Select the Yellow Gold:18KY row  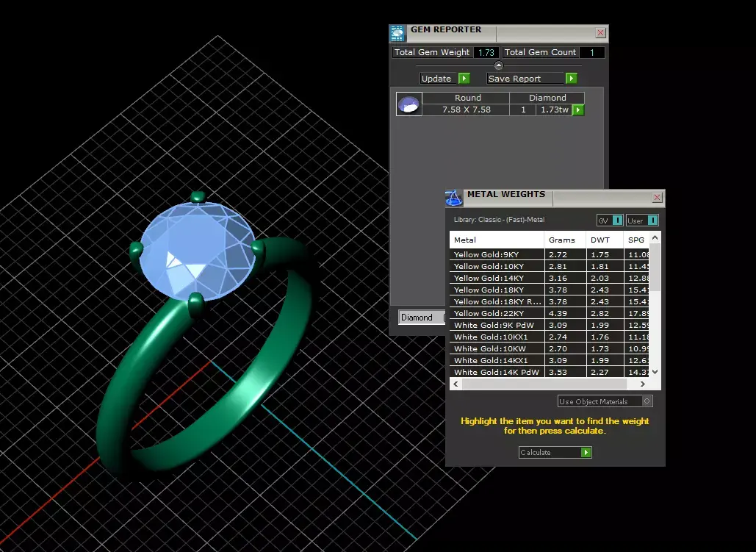[x=550, y=290]
